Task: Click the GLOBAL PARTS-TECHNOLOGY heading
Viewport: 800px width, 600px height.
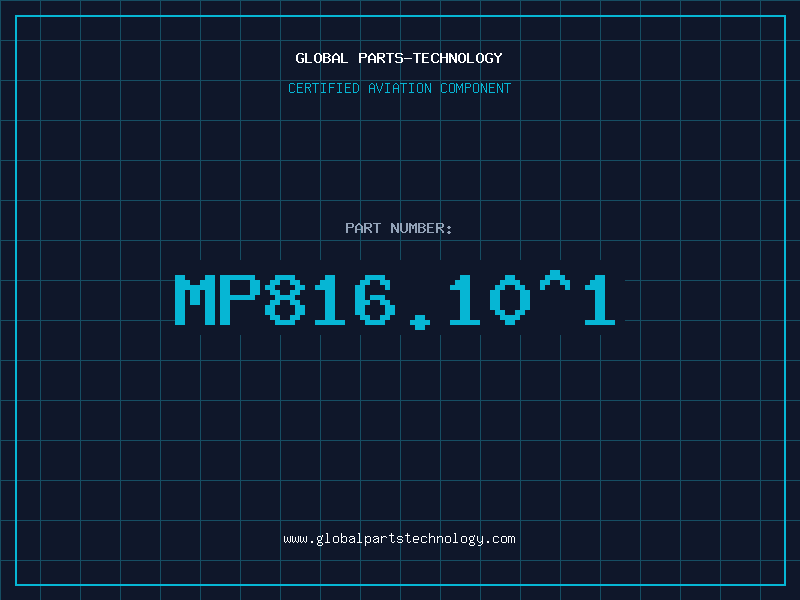Action: point(399,58)
